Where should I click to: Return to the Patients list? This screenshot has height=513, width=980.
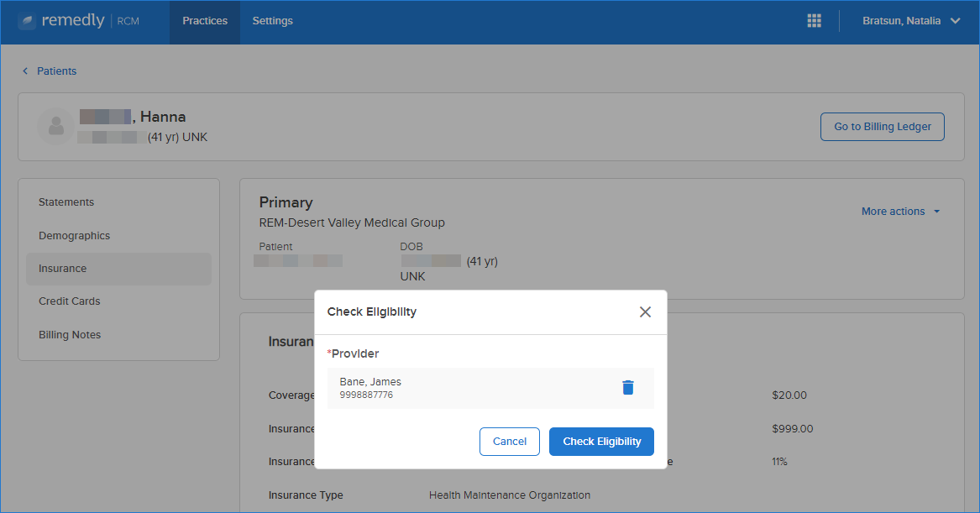point(56,71)
